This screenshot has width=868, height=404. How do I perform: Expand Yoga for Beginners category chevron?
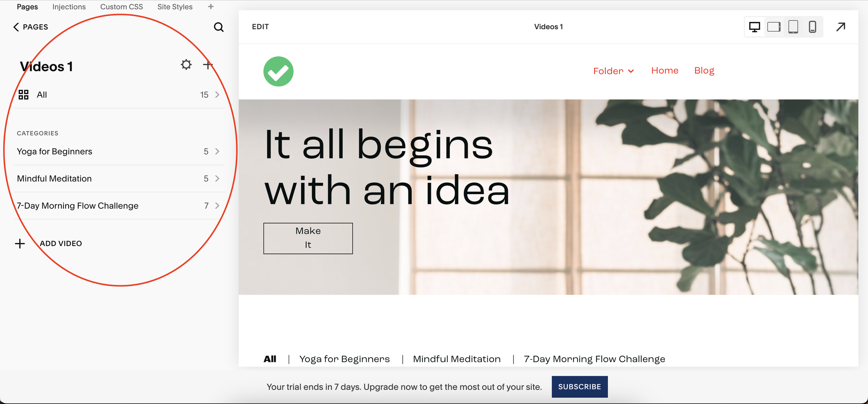click(x=217, y=151)
